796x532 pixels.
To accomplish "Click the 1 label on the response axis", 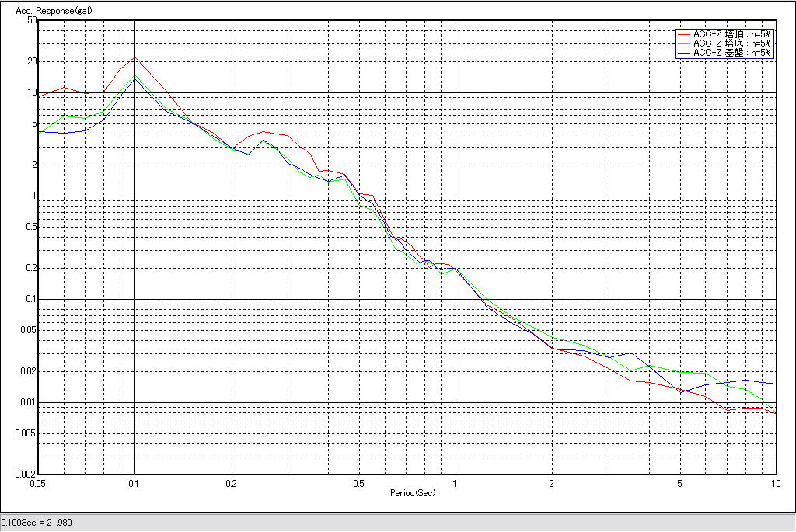I will tap(34, 196).
